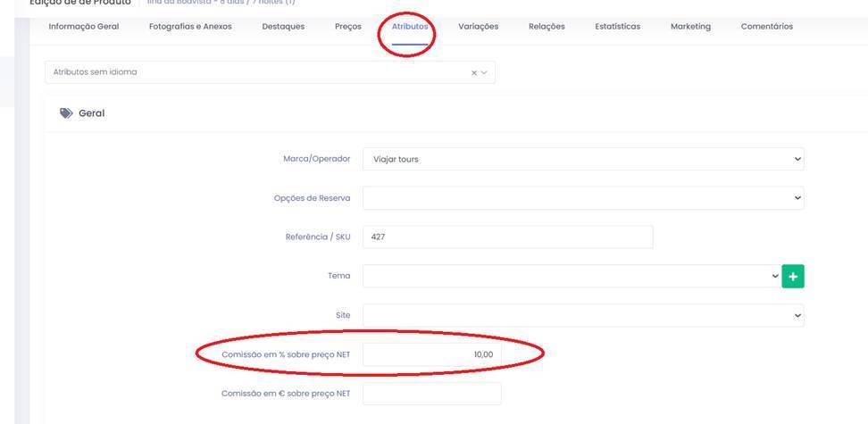
Task: Open the Marketing tab
Action: pos(690,27)
